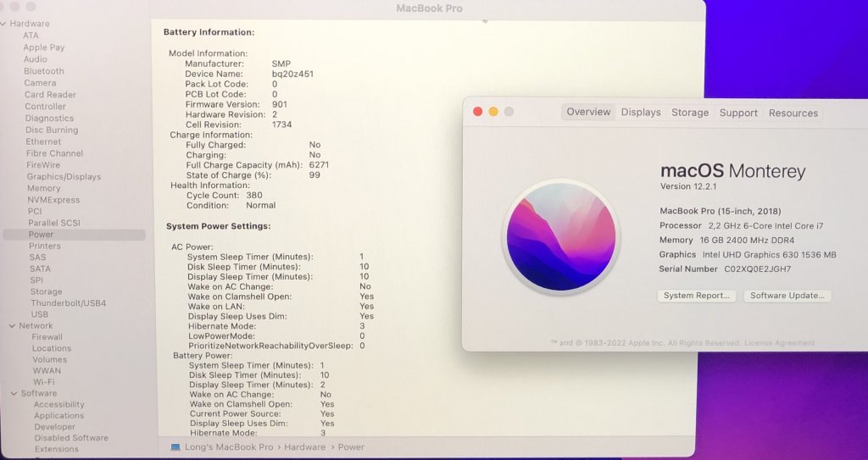Select Camera in sidebar

tap(40, 83)
